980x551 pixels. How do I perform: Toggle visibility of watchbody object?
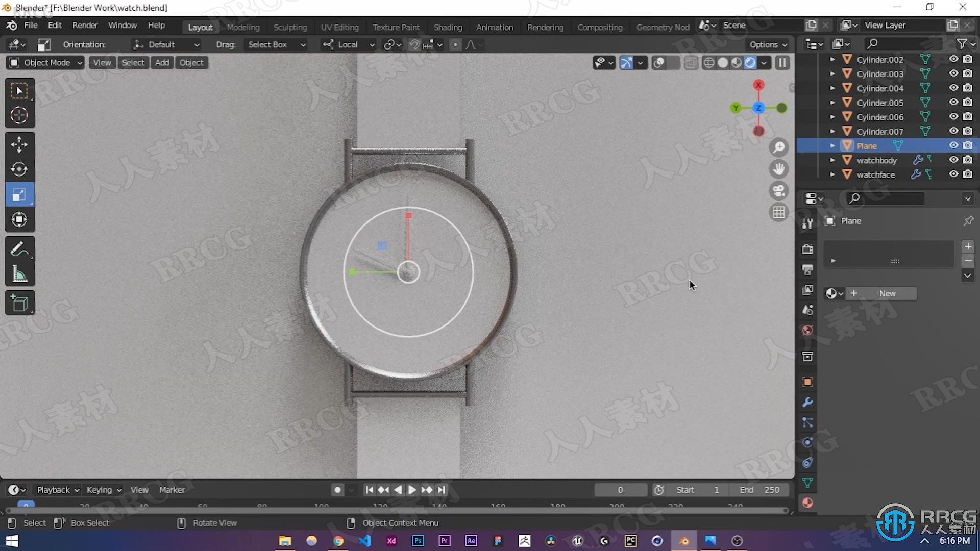click(953, 160)
